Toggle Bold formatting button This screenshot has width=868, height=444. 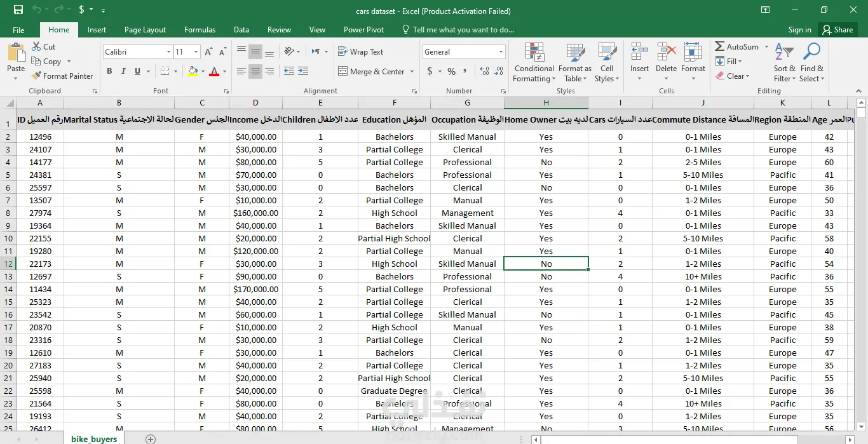pyautogui.click(x=109, y=71)
